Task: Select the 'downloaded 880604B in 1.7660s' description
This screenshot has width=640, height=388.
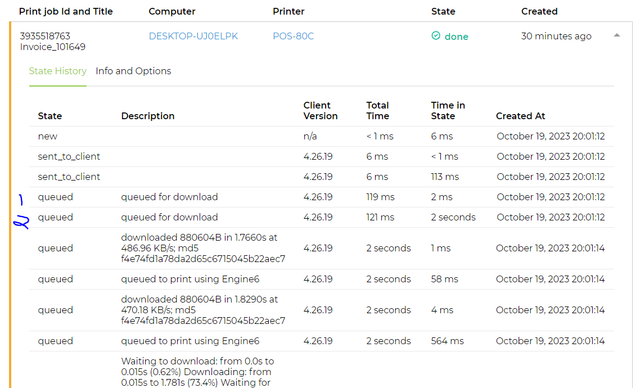Action: (x=203, y=248)
